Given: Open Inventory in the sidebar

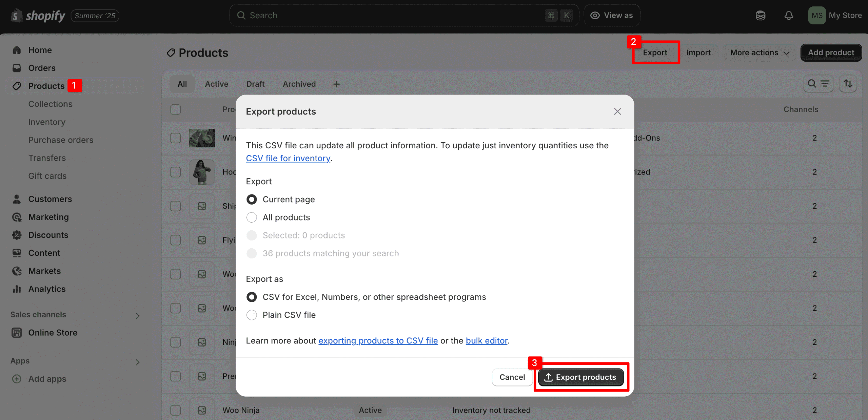Looking at the screenshot, I should tap(47, 122).
